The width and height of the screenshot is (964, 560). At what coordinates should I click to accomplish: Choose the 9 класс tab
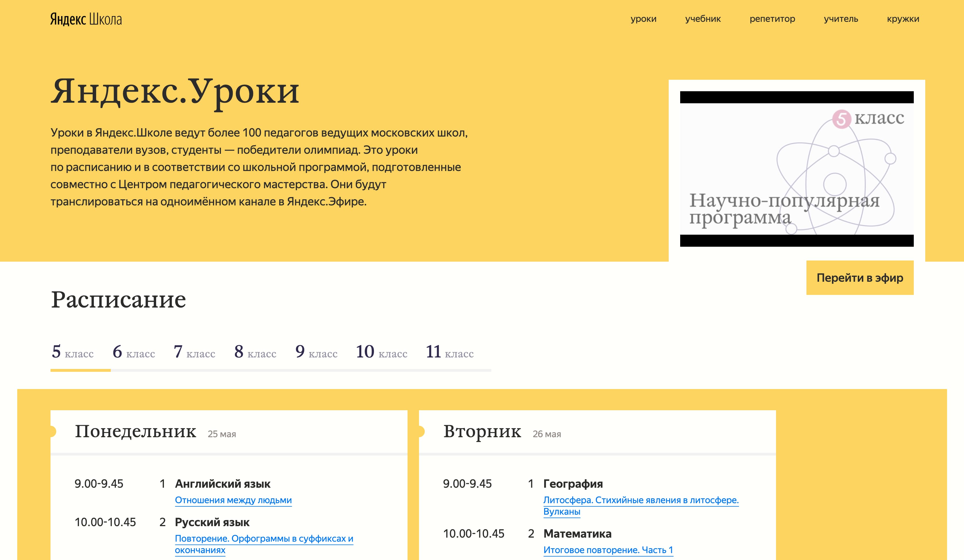coord(316,352)
